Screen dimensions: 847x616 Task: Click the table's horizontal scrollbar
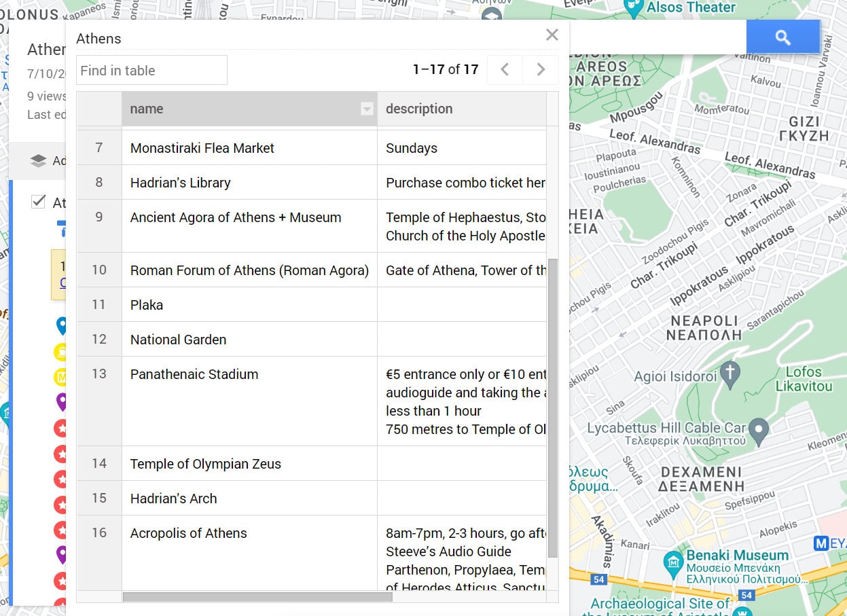pyautogui.click(x=257, y=597)
